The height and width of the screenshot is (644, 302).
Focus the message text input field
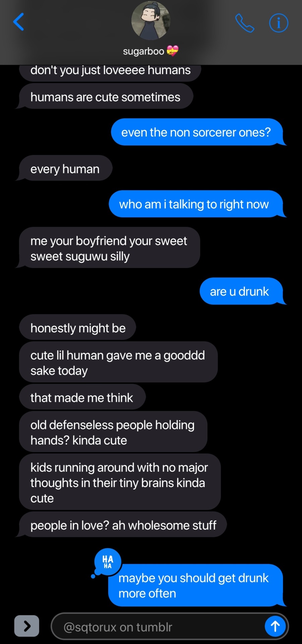click(x=158, y=627)
